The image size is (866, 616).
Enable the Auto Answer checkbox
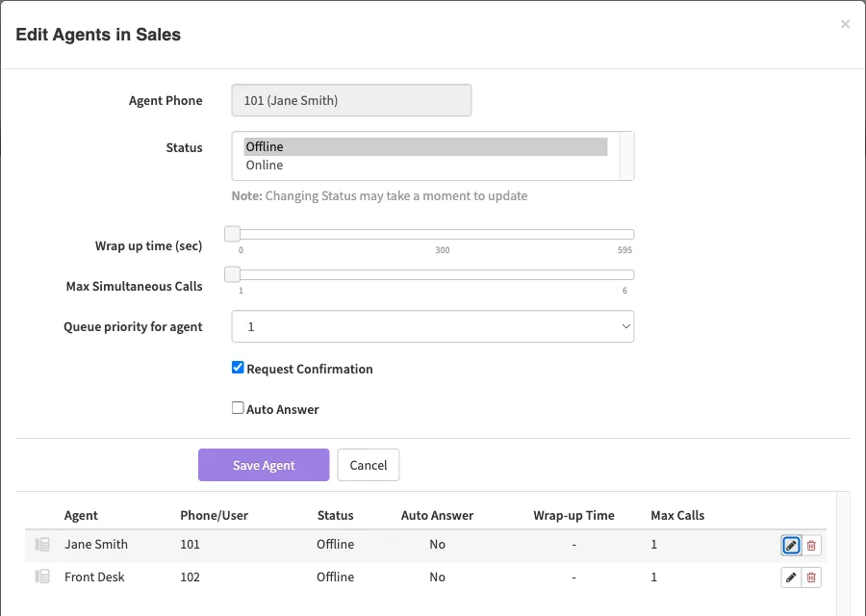coord(238,408)
